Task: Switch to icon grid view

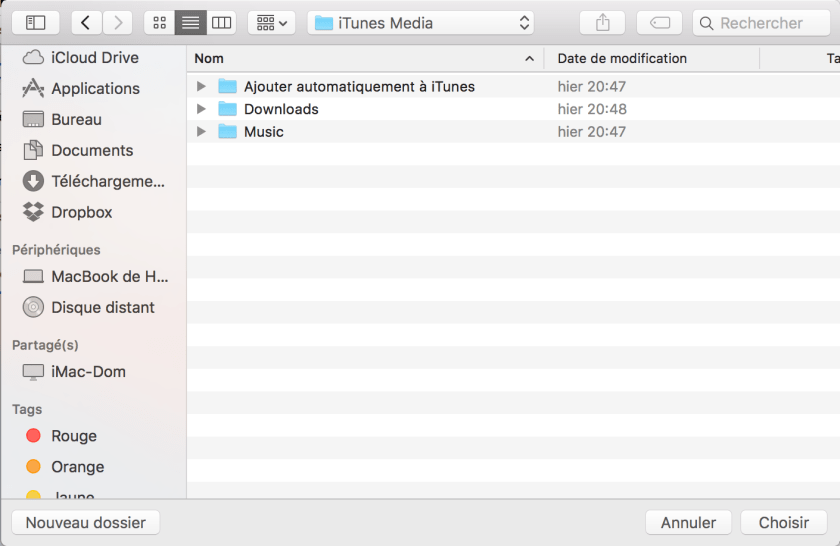Action: pyautogui.click(x=159, y=22)
